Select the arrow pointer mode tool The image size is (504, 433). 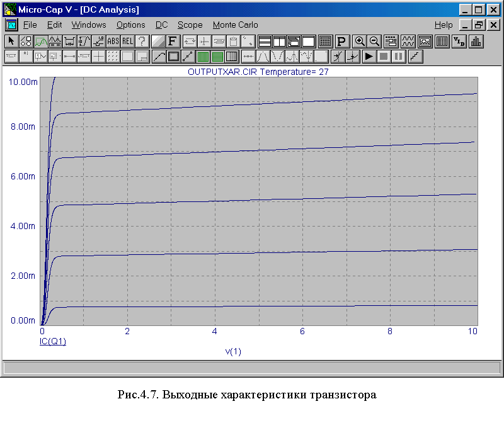[11, 42]
